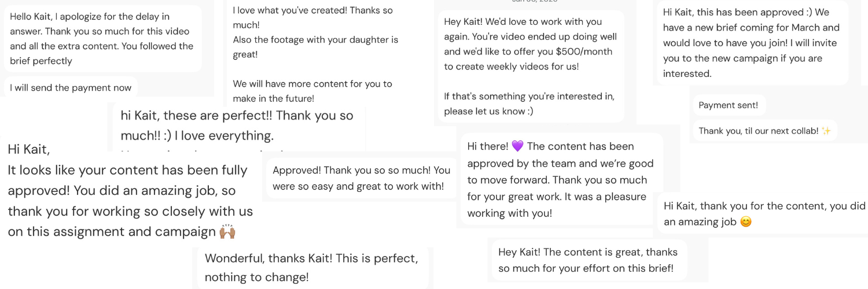Open the "this has been approved :)" message
Viewport: 868px width, 289px height.
[751, 43]
